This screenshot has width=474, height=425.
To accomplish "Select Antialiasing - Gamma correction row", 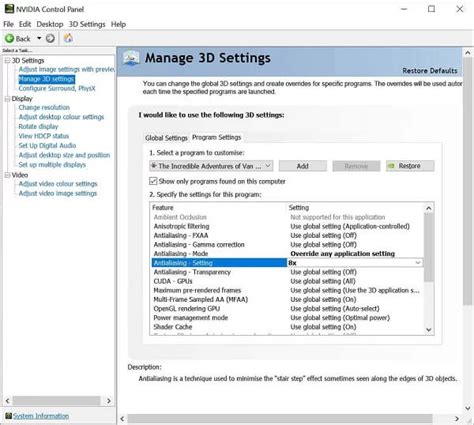I will pos(287,245).
